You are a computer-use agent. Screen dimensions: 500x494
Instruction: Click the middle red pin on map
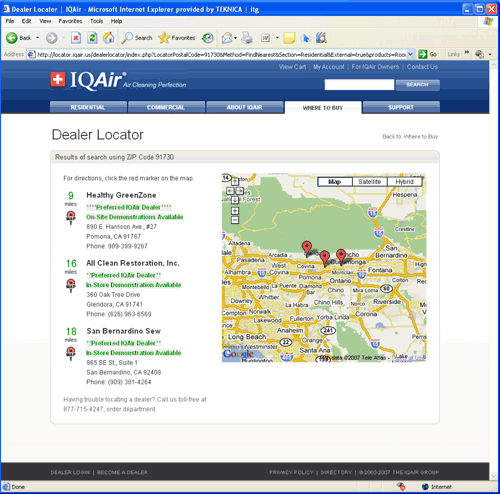(x=325, y=259)
